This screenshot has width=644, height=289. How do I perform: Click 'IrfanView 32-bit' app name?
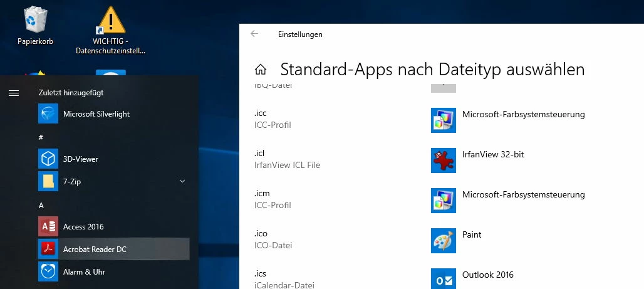493,155
